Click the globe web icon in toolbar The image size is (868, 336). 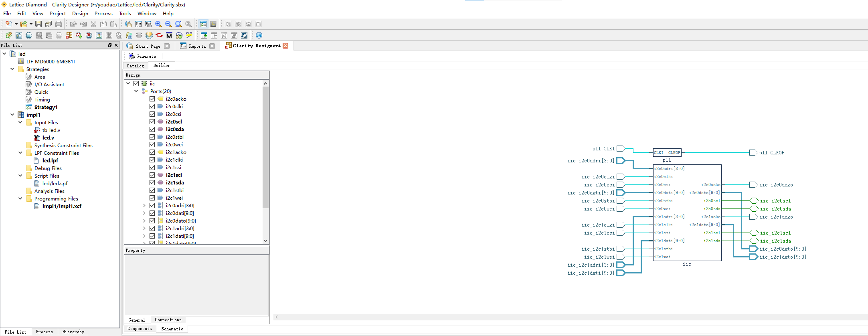coord(259,35)
